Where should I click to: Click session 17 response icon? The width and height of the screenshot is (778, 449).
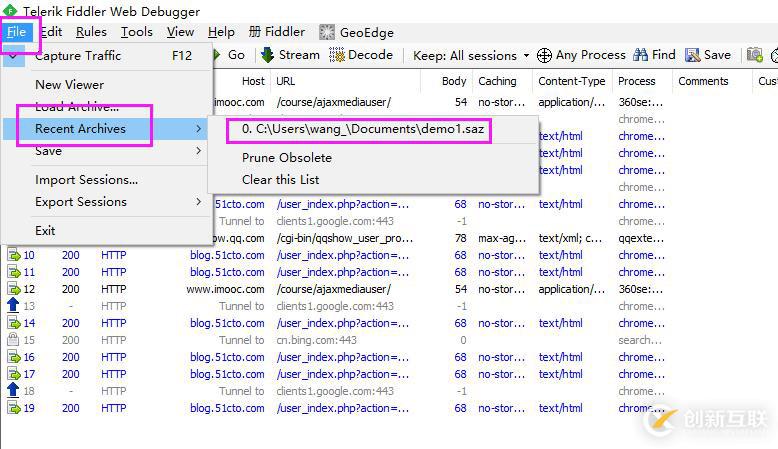coord(13,374)
